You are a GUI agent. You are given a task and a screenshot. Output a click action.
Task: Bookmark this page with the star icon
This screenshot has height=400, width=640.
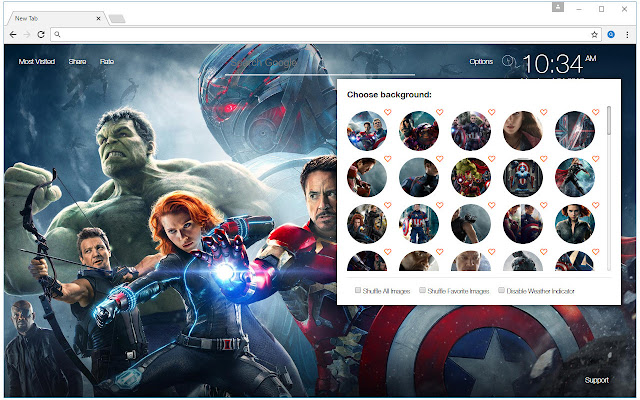(594, 35)
